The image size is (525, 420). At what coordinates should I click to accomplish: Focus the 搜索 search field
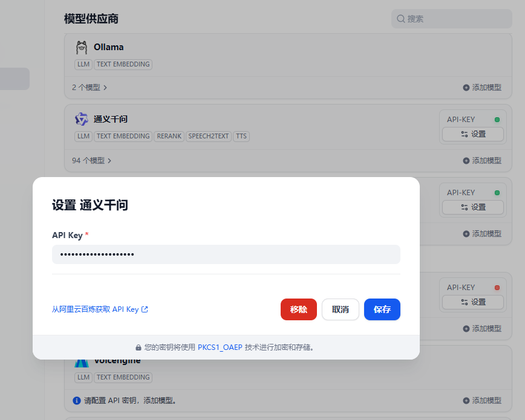pos(452,19)
